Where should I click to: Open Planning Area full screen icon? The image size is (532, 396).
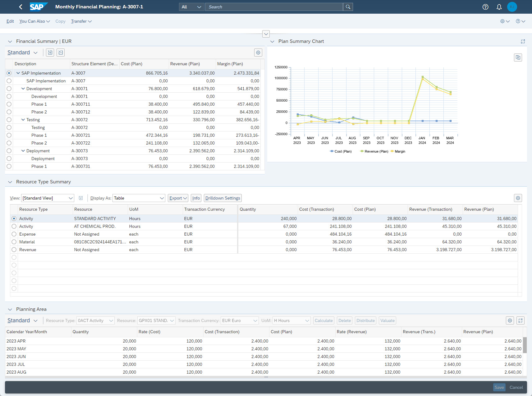click(x=520, y=320)
